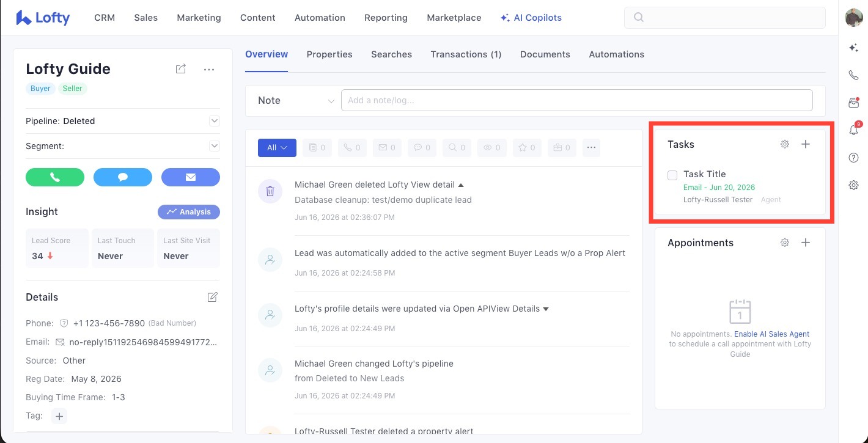Add a new appointment with plus
This screenshot has width=868, height=443.
click(806, 243)
